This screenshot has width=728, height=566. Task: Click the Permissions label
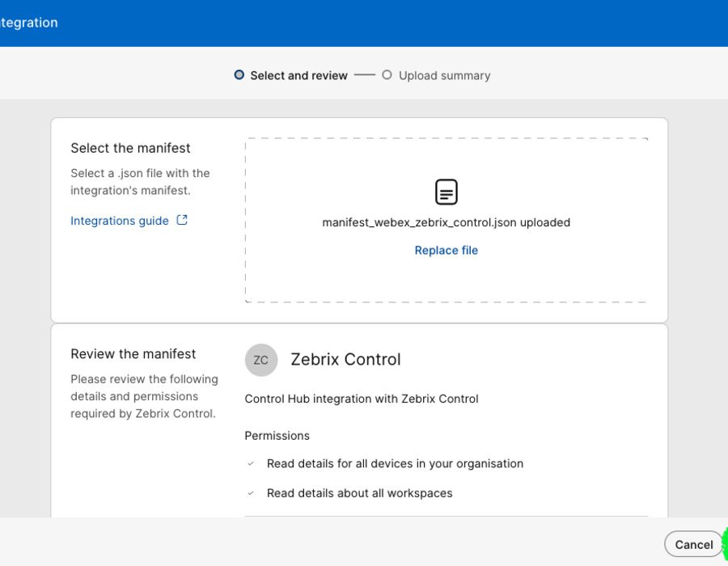277,436
